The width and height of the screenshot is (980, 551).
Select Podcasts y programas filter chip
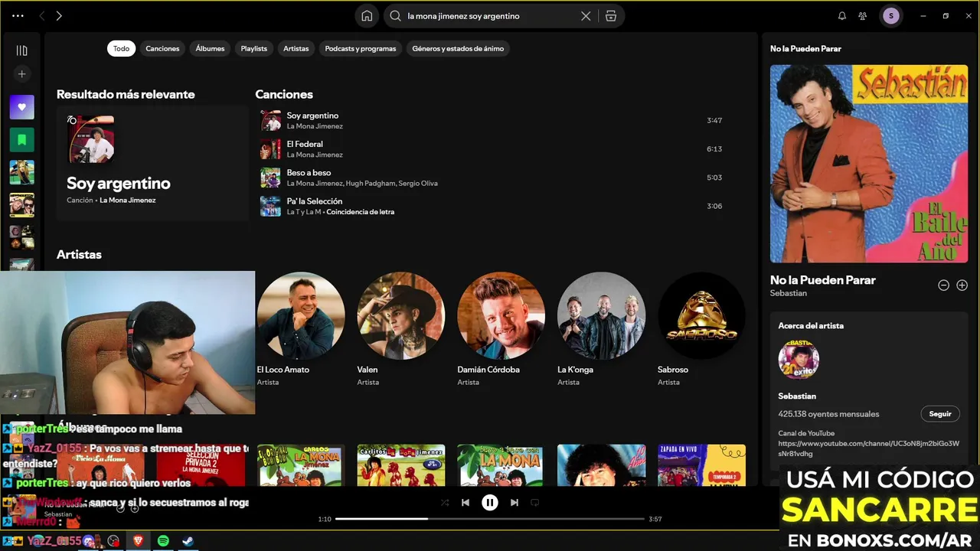[x=361, y=48]
